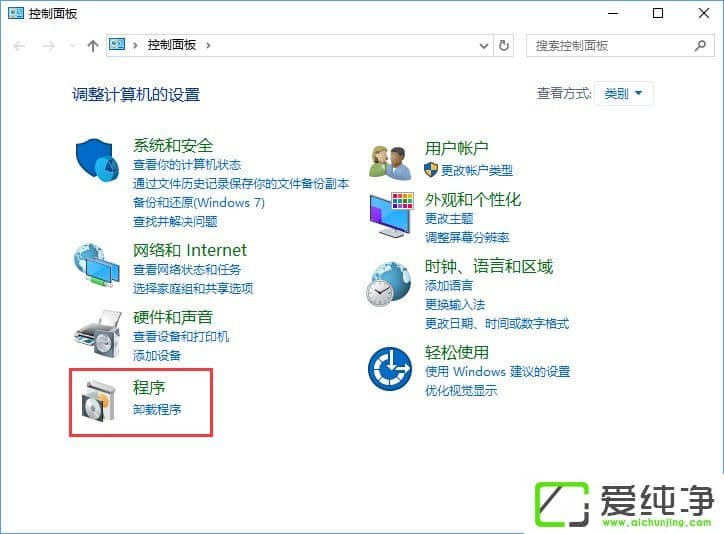Open the 更改帐户类型 link
Viewport: 724px width, 534px height.
coord(476,170)
